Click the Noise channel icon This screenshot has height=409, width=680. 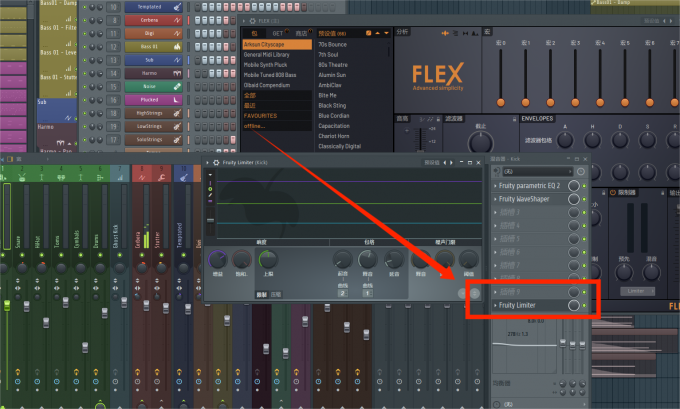click(177, 87)
